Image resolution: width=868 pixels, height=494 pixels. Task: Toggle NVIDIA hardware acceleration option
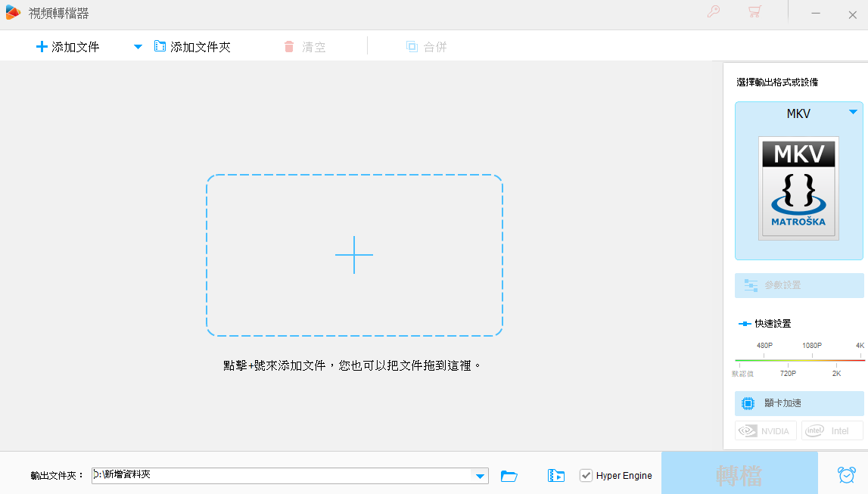[765, 430]
